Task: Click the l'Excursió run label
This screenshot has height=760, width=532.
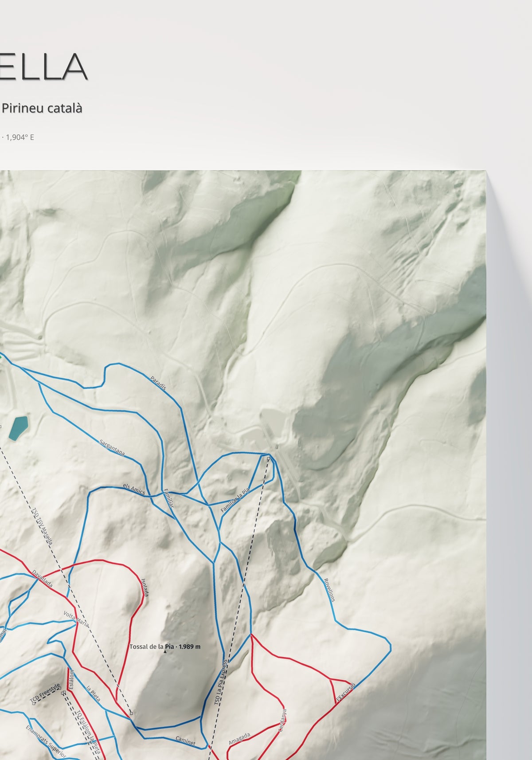Action: coord(346,692)
